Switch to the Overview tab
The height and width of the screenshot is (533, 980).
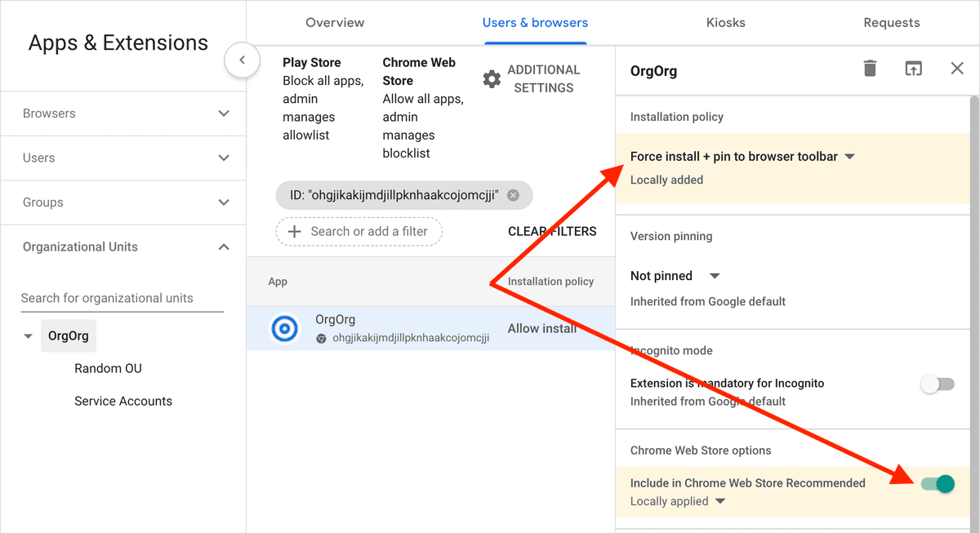point(335,23)
